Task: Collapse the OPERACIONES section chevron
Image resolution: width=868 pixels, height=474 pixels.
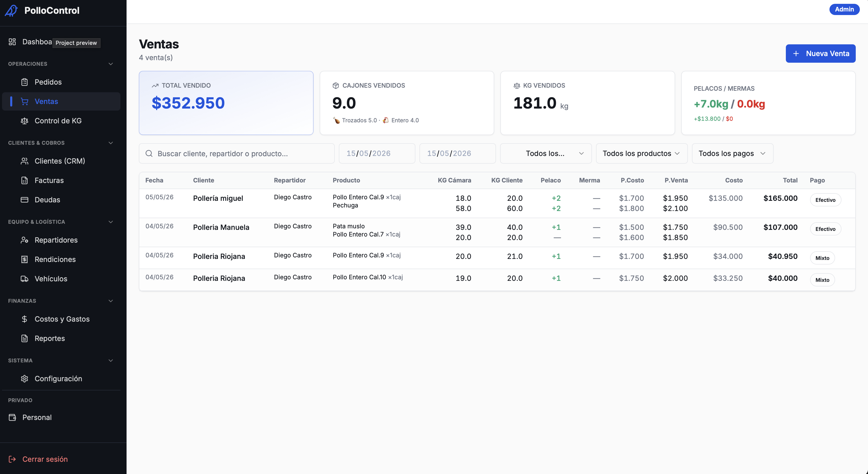Action: pyautogui.click(x=110, y=64)
